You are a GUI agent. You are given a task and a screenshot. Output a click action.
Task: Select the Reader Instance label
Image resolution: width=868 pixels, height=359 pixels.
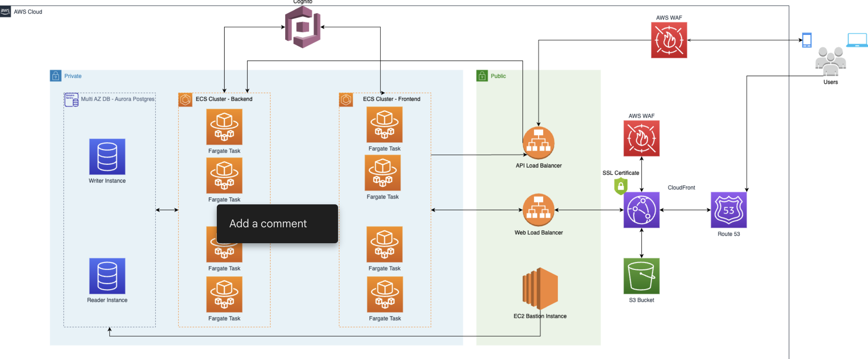pos(107,300)
